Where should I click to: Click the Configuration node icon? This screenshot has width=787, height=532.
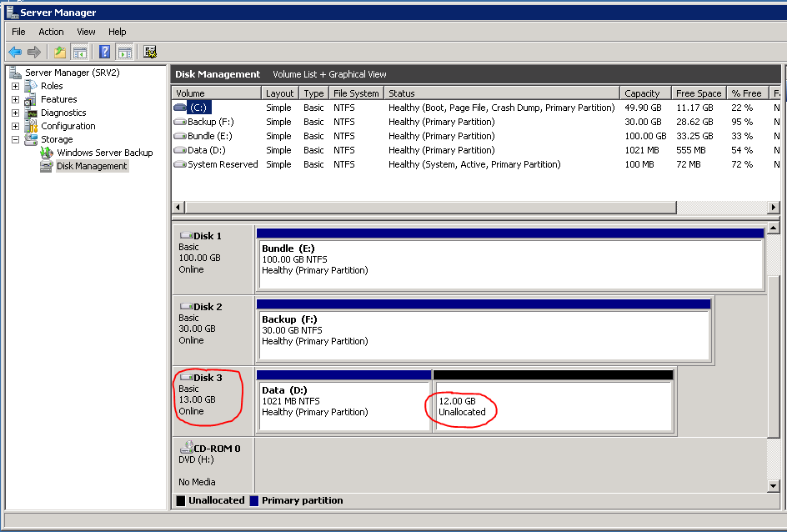tap(31, 126)
